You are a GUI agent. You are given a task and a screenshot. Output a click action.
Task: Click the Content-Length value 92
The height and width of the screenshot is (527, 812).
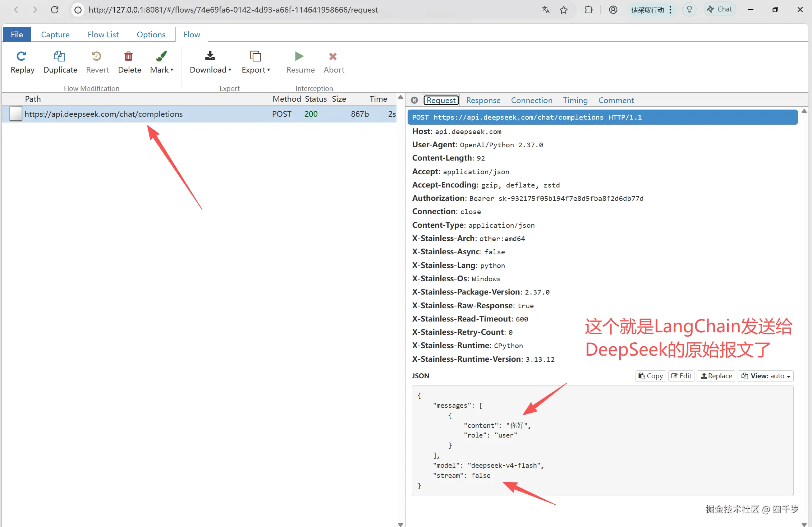(x=481, y=158)
